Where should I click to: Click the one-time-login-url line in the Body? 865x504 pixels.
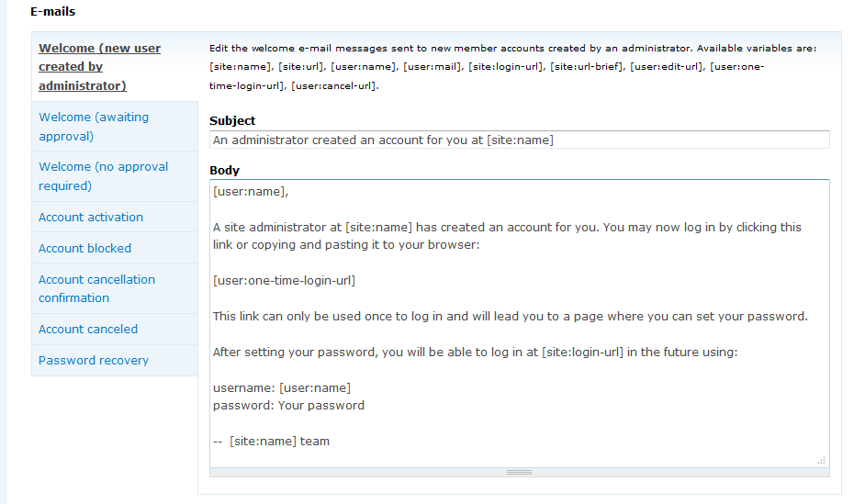284,281
